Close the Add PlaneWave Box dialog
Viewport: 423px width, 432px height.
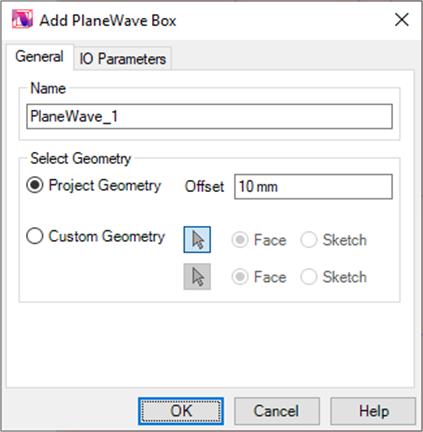point(402,20)
